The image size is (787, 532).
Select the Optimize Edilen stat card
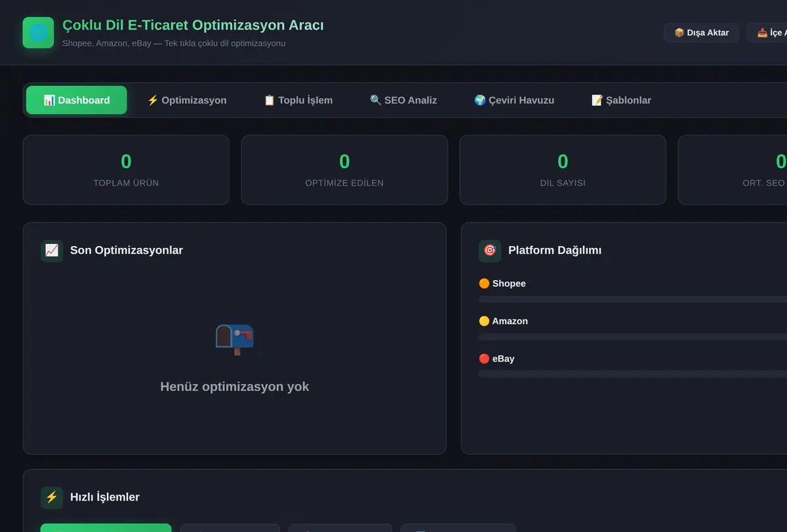point(344,170)
